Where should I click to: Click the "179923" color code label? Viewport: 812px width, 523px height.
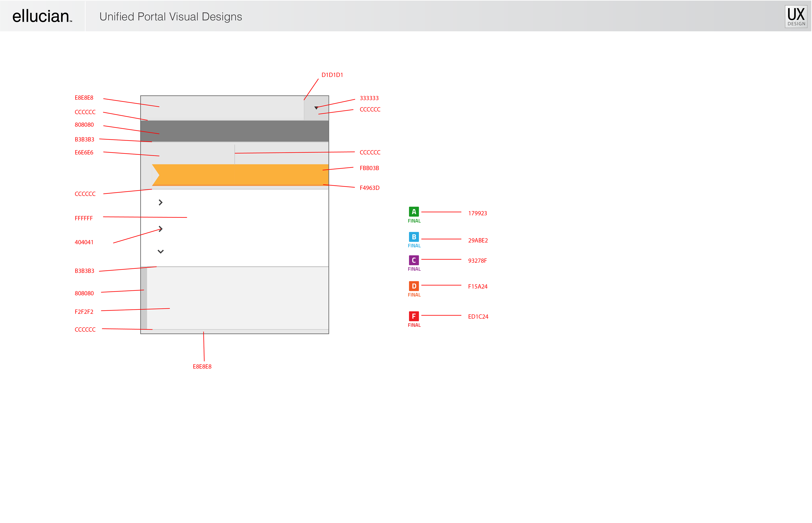click(477, 213)
